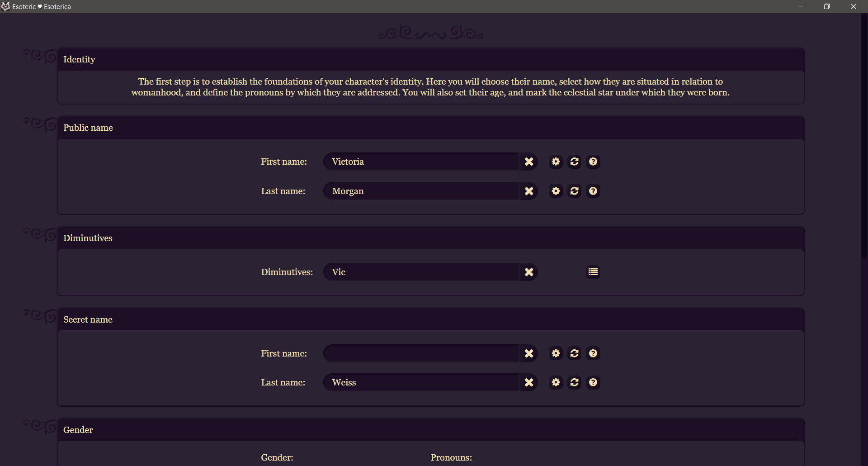This screenshot has width=868, height=466.
Task: Click the Secret name section header
Action: coord(430,319)
